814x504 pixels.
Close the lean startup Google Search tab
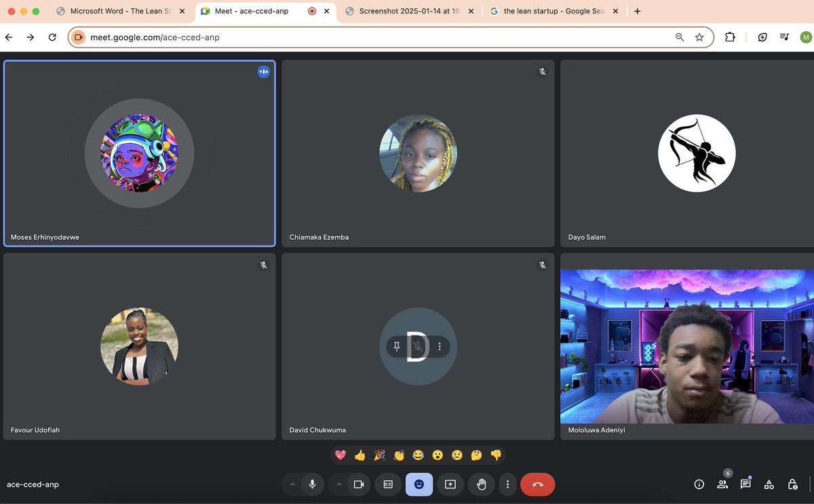tap(615, 12)
